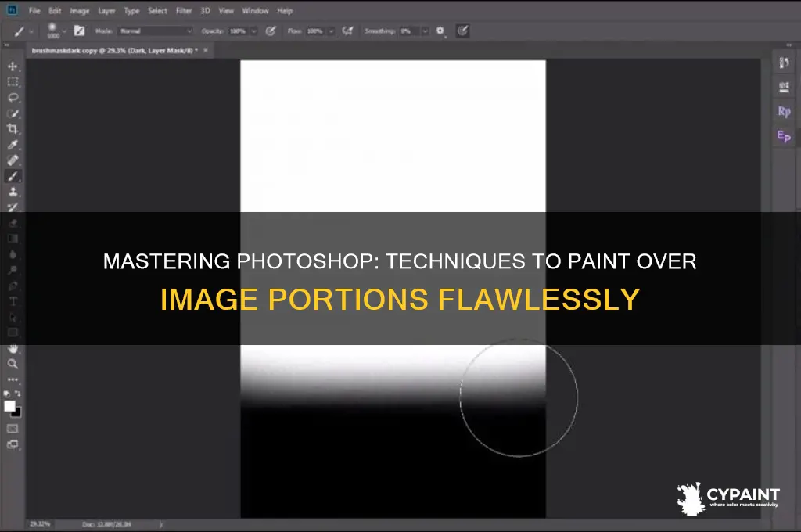Screen dimensions: 801x532
Task: Select the Lasso tool
Action: (x=13, y=98)
